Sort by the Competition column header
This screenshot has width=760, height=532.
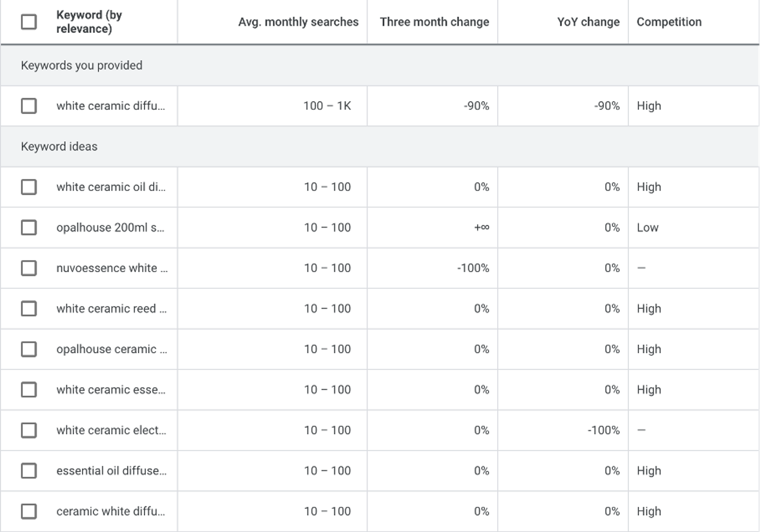click(x=669, y=22)
